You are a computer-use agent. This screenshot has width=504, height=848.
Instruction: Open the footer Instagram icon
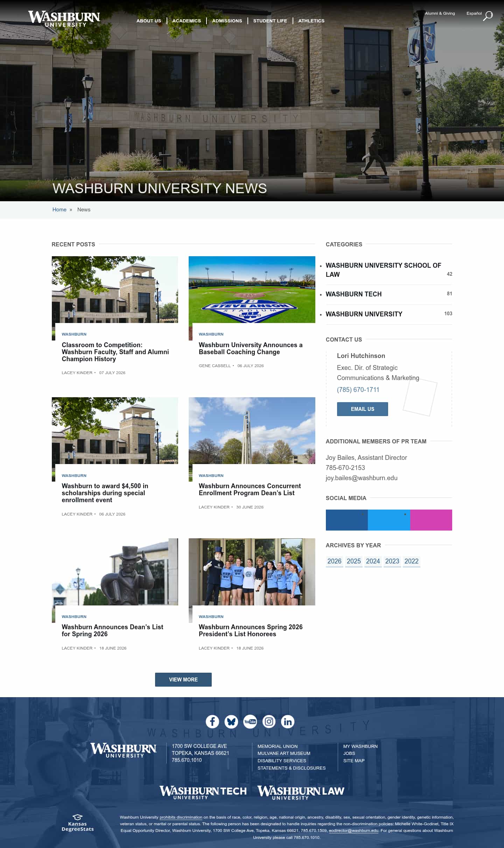click(269, 721)
